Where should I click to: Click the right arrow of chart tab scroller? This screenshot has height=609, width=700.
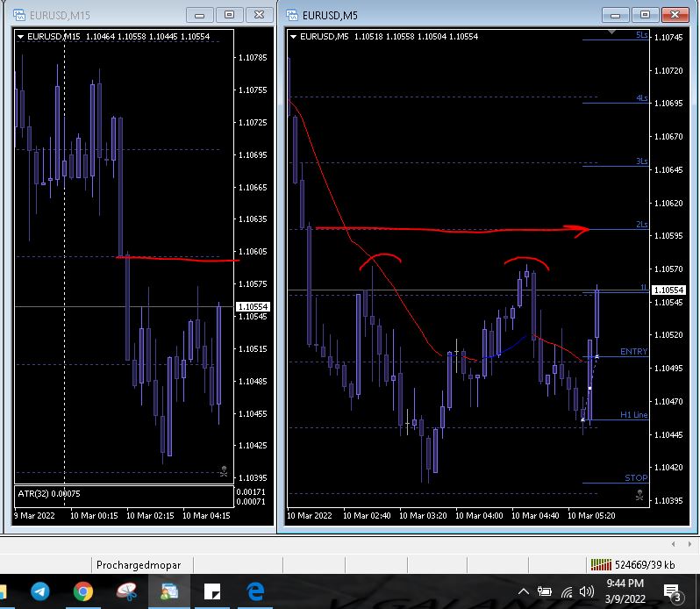point(689,544)
